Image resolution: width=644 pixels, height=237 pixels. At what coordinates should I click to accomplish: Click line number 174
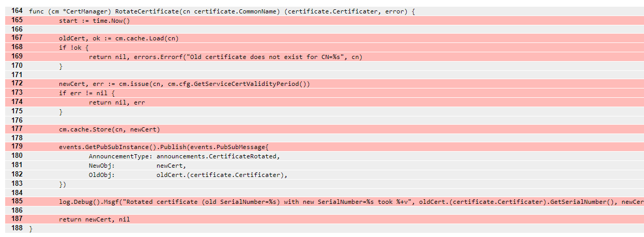[x=17, y=102]
